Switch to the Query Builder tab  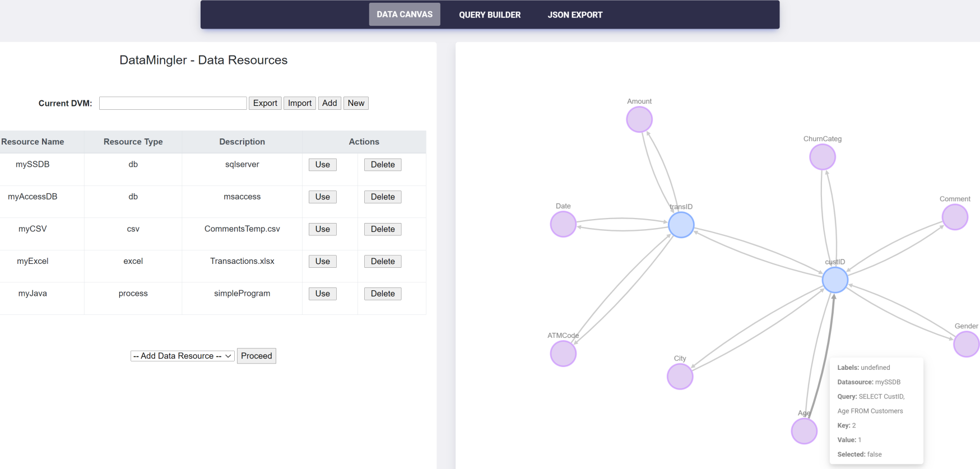(490, 15)
